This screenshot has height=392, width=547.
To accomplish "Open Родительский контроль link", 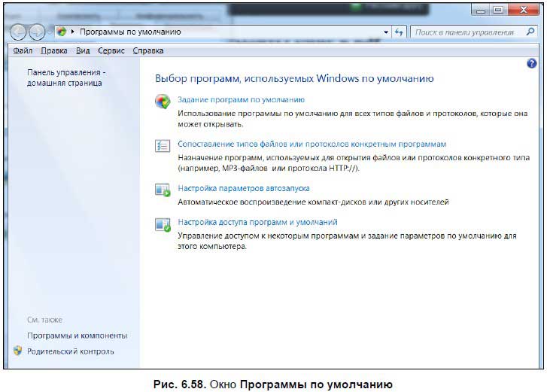I will pos(71,351).
